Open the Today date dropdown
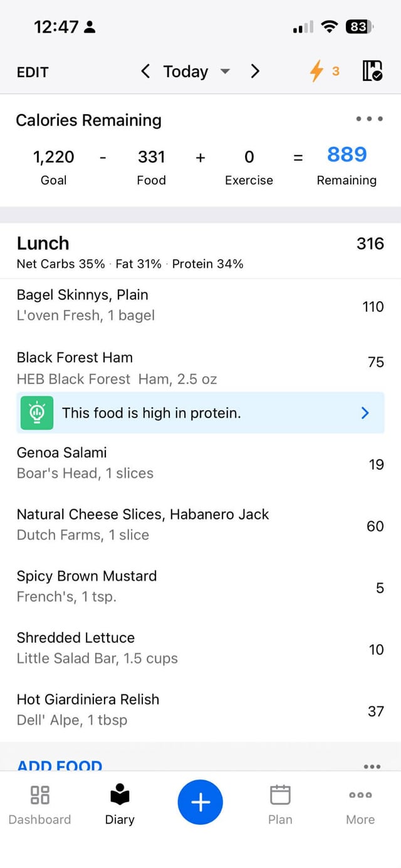The image size is (401, 868). point(195,71)
